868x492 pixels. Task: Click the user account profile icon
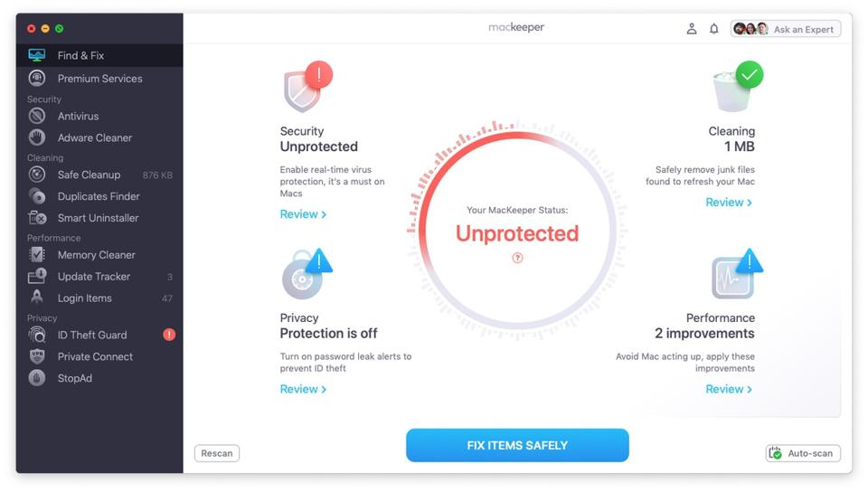tap(692, 29)
